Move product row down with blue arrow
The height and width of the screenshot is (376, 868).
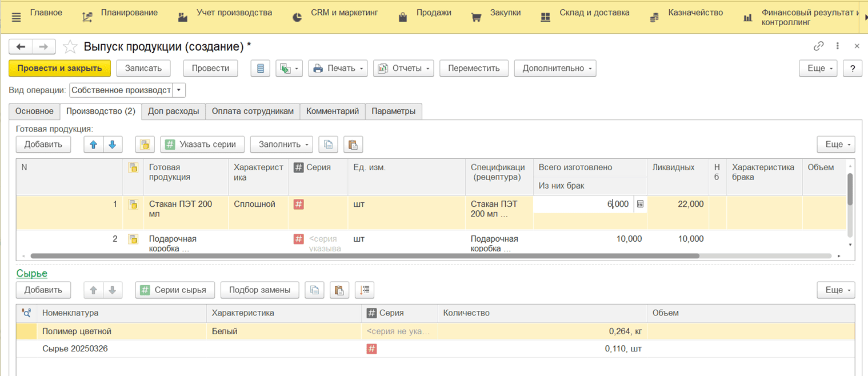pos(112,145)
